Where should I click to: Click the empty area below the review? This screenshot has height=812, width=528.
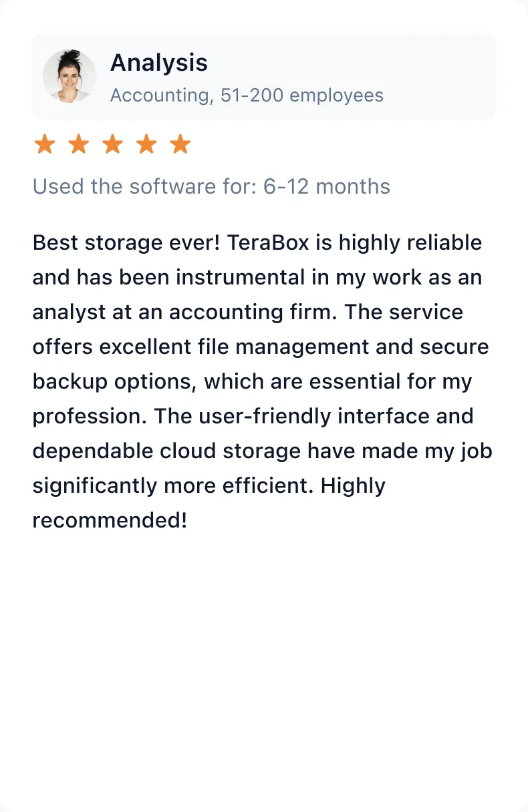point(264,668)
